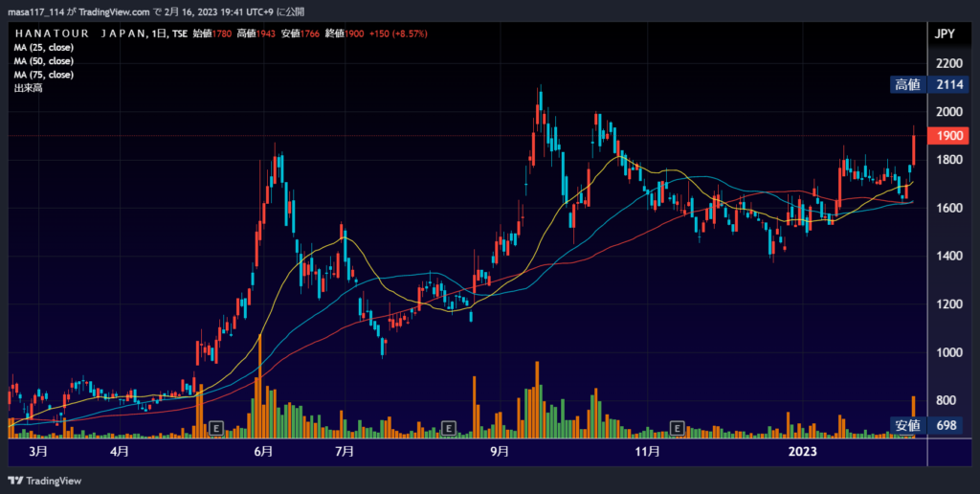980x494 pixels.
Task: Click the JPY currency label
Action: point(945,34)
